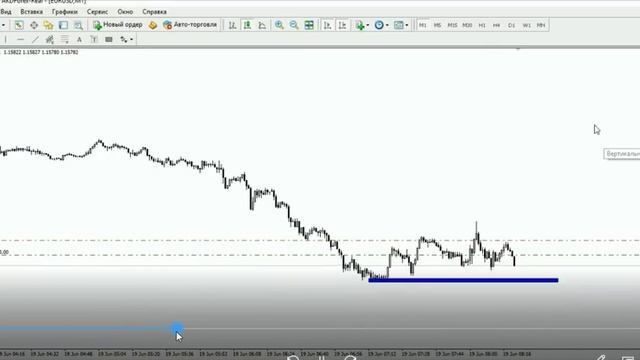640x360 pixels.
Task: Select the W1 timeframe
Action: tap(527, 25)
